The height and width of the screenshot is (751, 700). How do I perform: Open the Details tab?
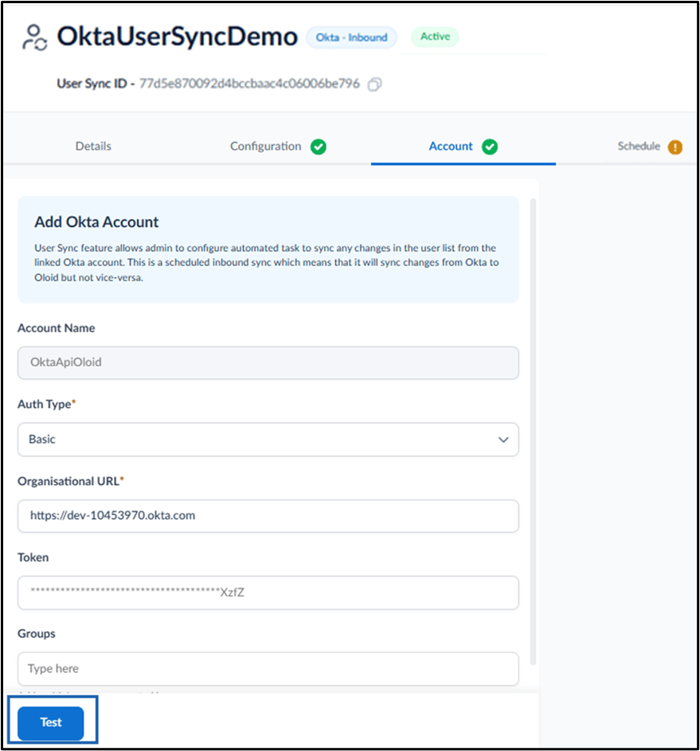93,146
